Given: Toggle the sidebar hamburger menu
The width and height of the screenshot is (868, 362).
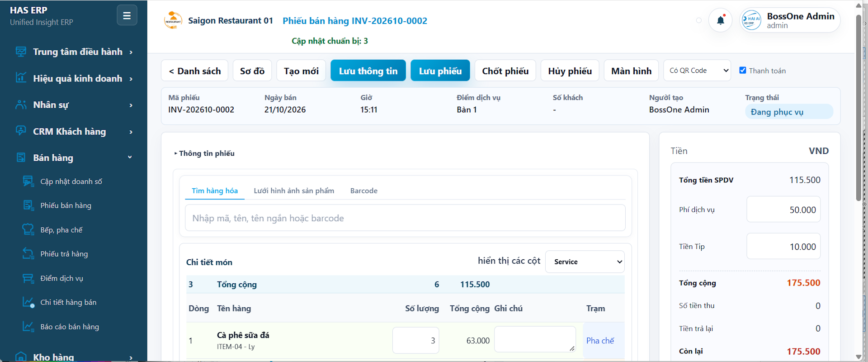Looking at the screenshot, I should point(127,15).
